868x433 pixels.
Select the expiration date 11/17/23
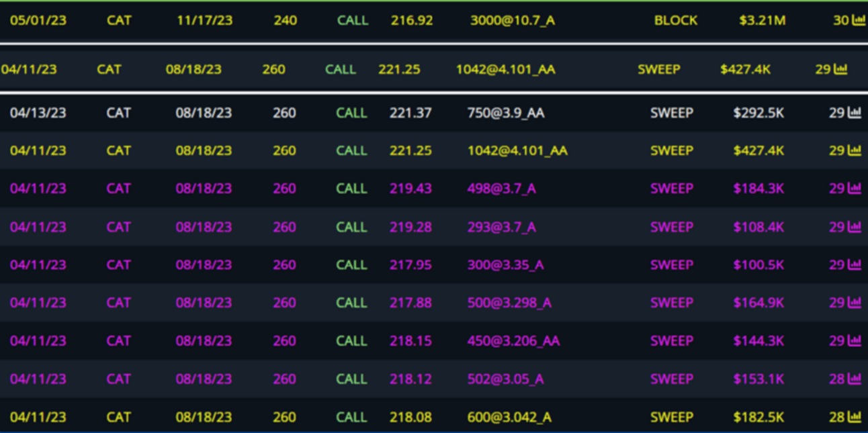point(205,20)
